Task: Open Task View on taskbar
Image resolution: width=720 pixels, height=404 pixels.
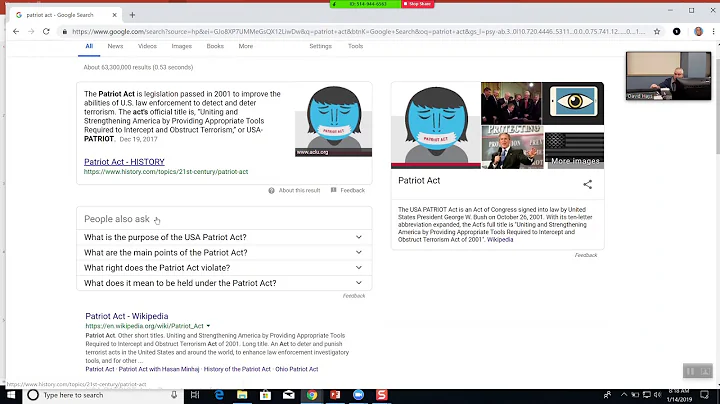Action: coord(195,395)
